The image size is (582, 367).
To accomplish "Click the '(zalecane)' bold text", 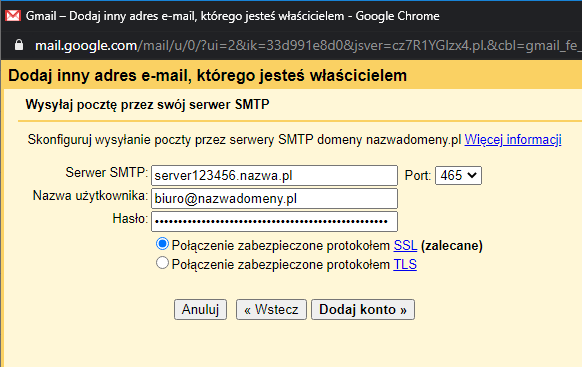I will [452, 246].
